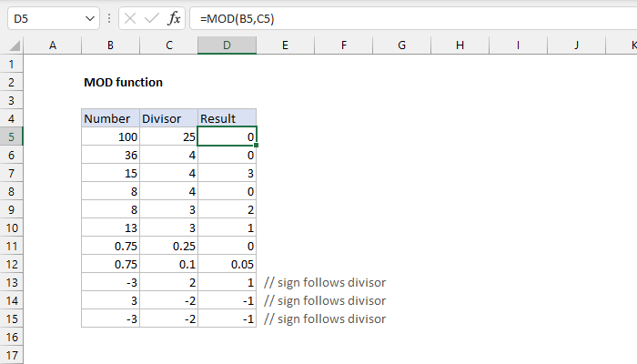Select row 14 header
637x364 pixels.
pos(11,300)
